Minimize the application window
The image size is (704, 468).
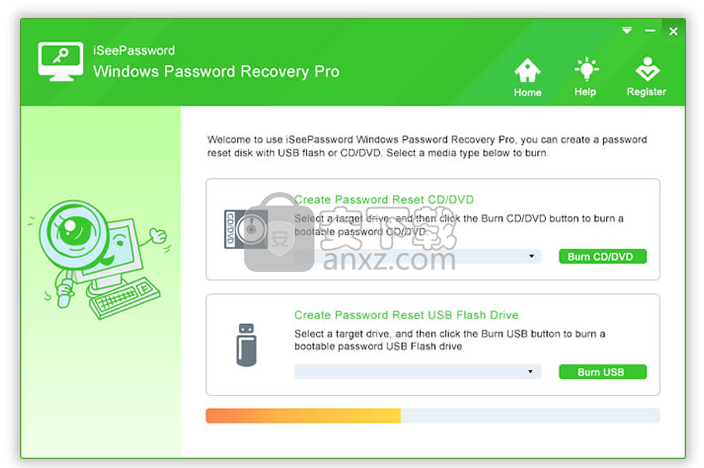click(x=650, y=31)
